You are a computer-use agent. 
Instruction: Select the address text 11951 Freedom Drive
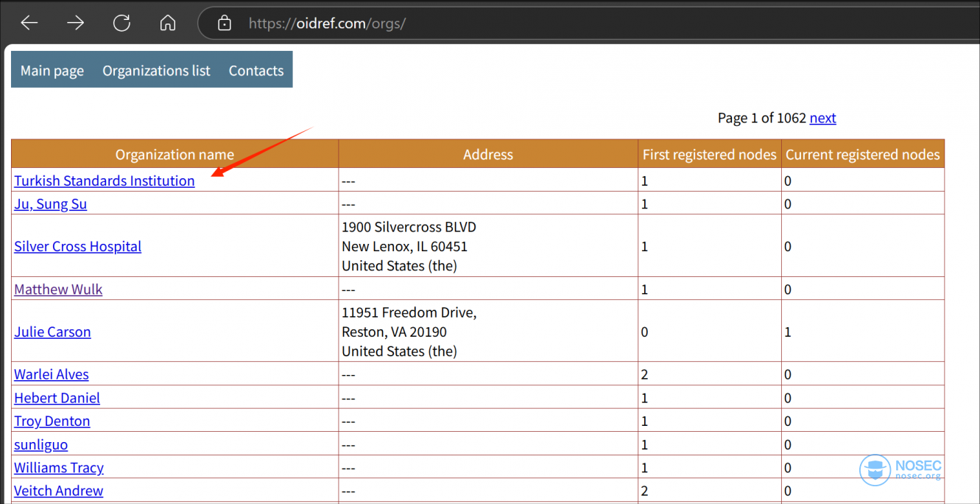pos(409,312)
